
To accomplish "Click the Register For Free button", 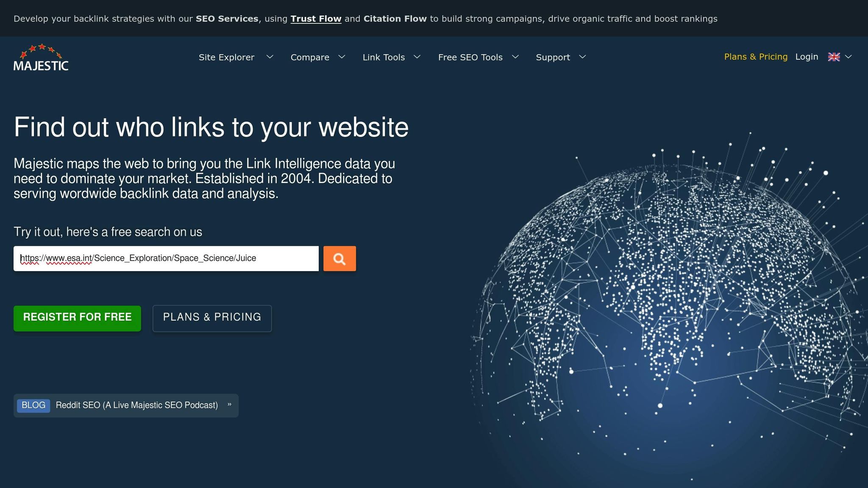I will coord(77,318).
